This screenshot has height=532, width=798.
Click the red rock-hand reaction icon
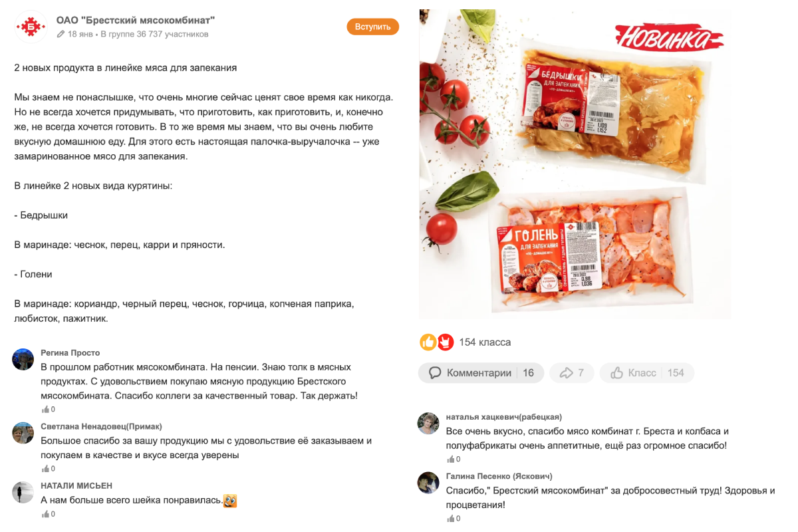tap(445, 342)
